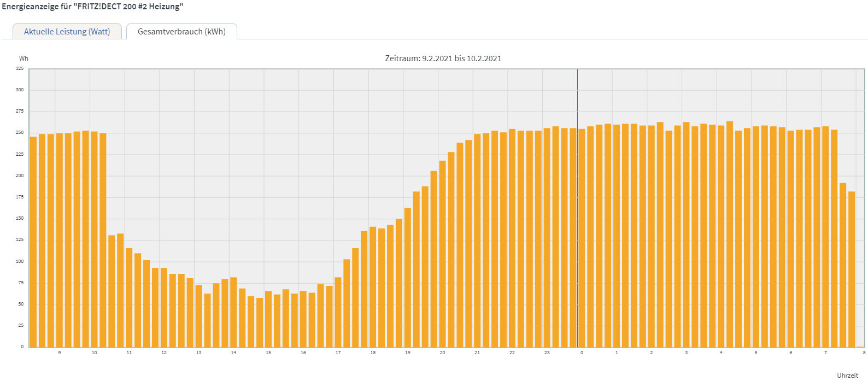Screen dimensions: 868x381
Task: Click the 100 value on the y-axis
Action: [x=20, y=261]
